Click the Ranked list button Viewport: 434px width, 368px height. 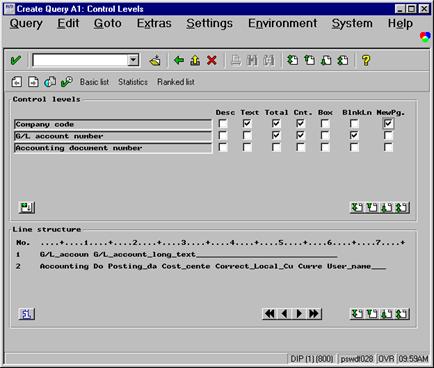point(176,82)
